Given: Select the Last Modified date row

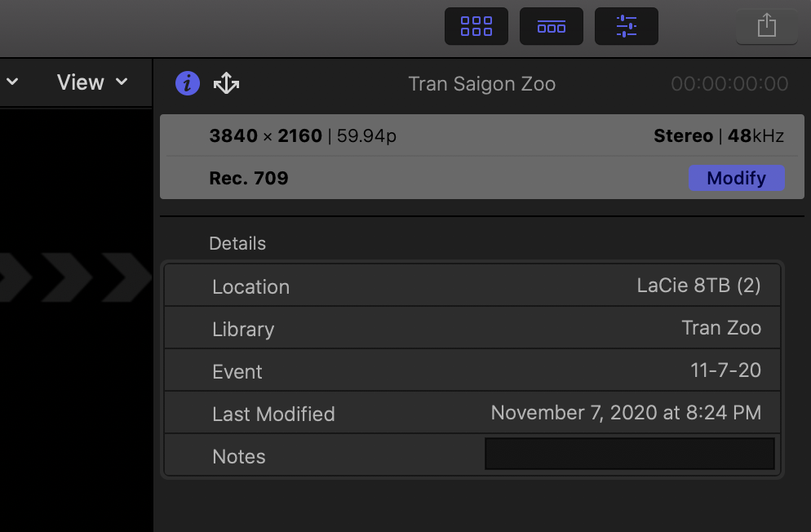Looking at the screenshot, I should (472, 413).
